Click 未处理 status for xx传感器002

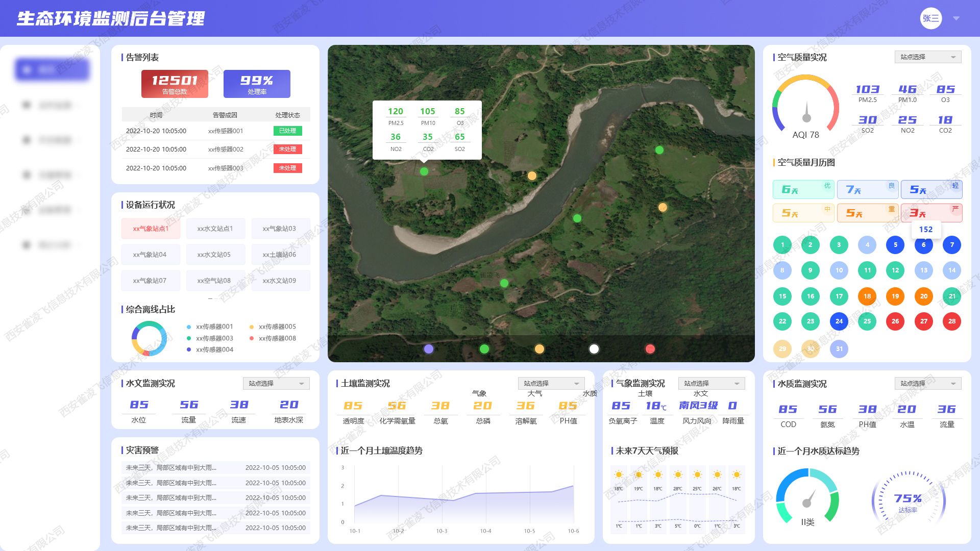(x=287, y=149)
